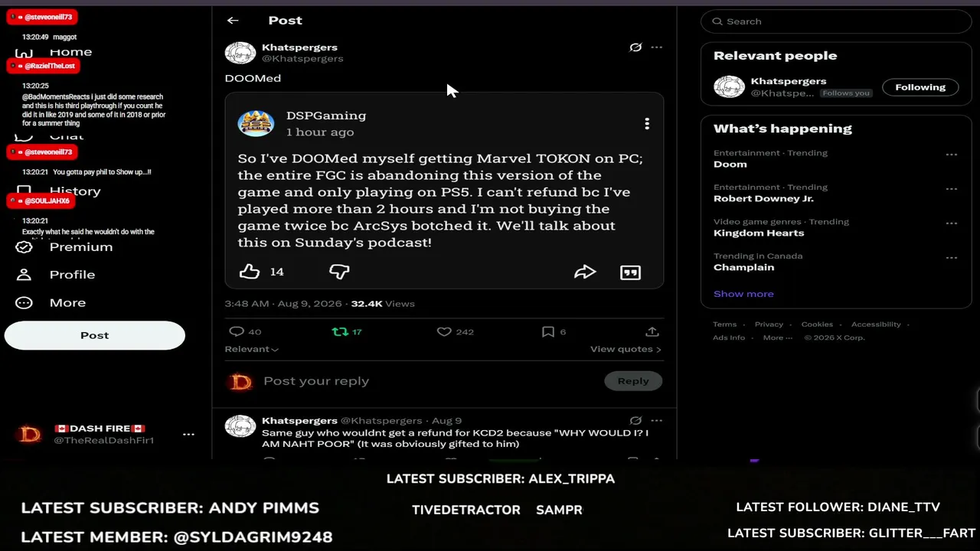This screenshot has height=551, width=980.
Task: Click the reply bubble icon showing 40
Action: click(x=237, y=331)
